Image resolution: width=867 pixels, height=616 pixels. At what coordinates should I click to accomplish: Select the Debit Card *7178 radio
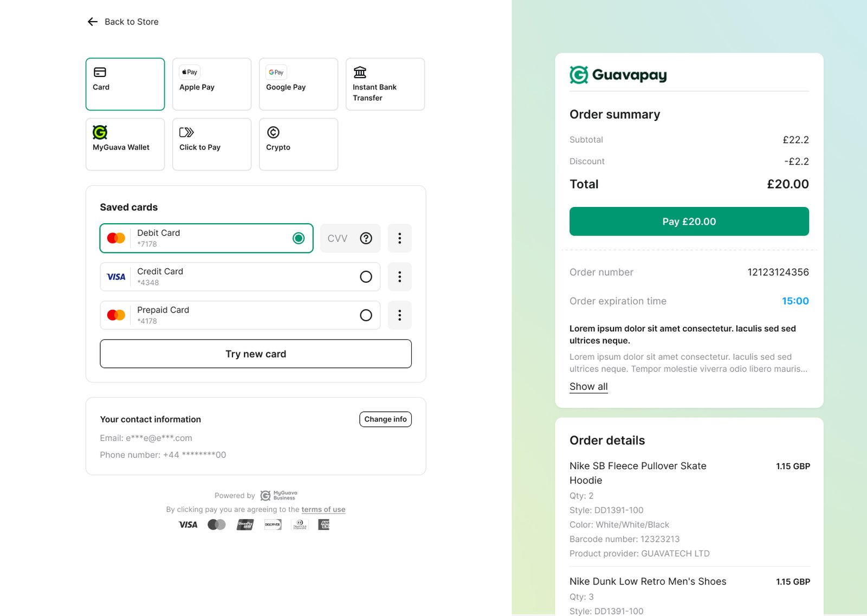pos(299,238)
